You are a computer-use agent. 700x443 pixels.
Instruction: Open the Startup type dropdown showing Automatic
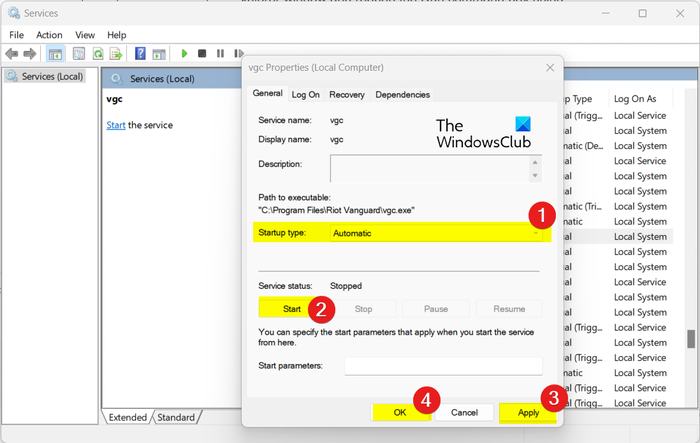pyautogui.click(x=436, y=233)
